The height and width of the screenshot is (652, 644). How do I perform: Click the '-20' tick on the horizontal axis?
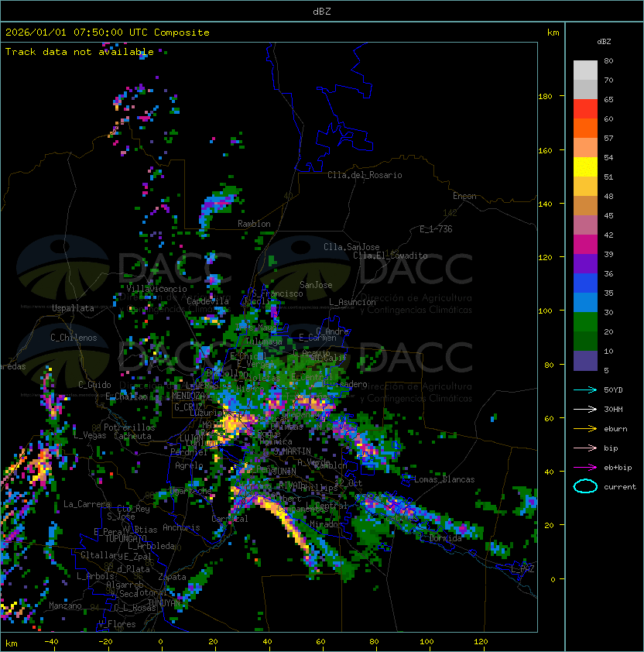[105, 642]
